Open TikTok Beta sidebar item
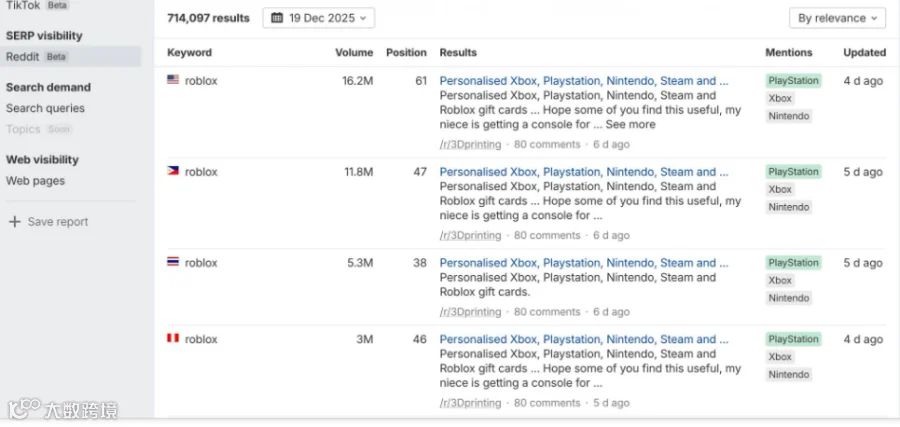 coord(37,5)
